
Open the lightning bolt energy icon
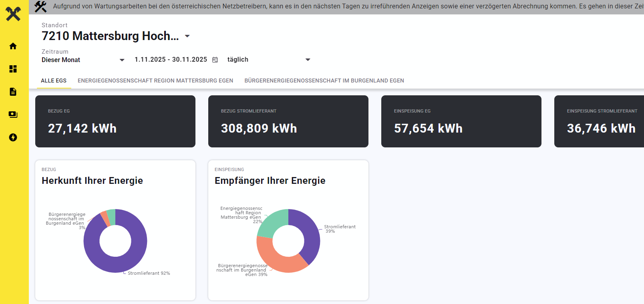(13, 137)
